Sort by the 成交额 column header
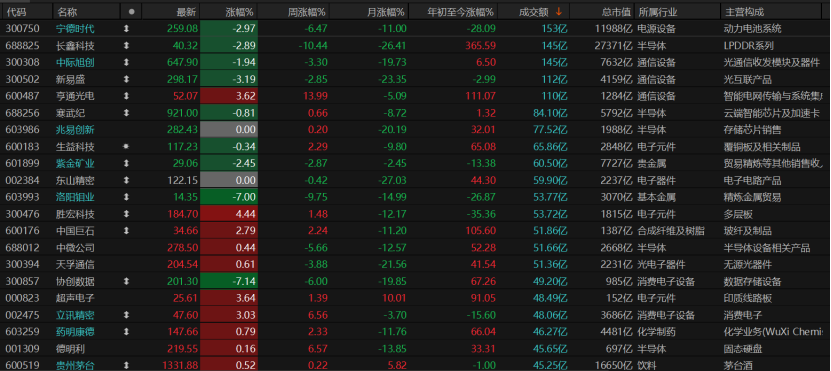This screenshot has height=371, width=831. (x=534, y=12)
